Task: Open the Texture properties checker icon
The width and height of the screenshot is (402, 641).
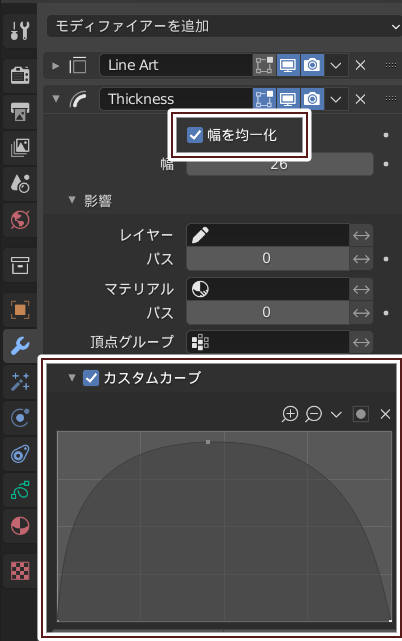Action: pyautogui.click(x=20, y=569)
